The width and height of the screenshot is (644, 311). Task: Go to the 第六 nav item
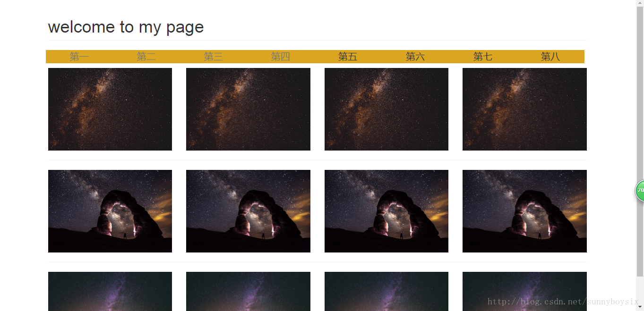(415, 57)
